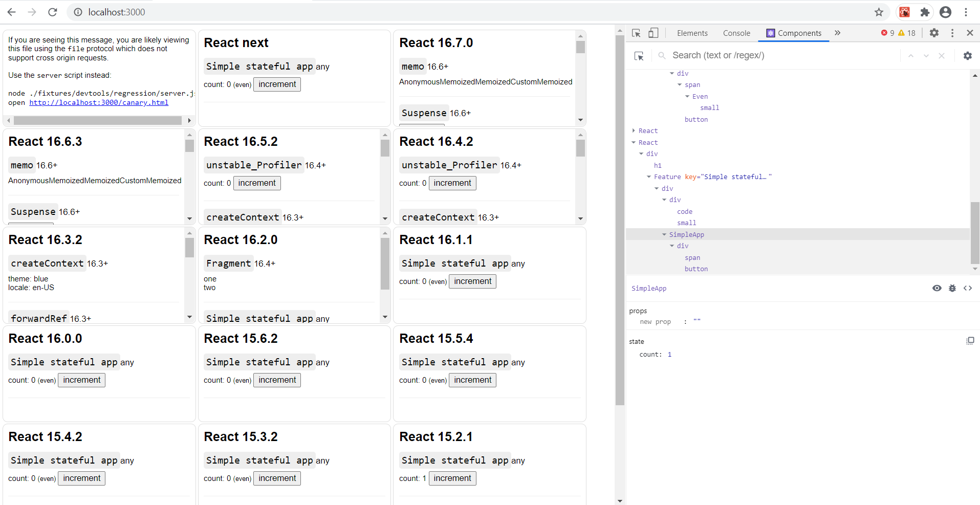Open DevTools settings gear
This screenshot has height=505, width=980.
[x=934, y=33]
